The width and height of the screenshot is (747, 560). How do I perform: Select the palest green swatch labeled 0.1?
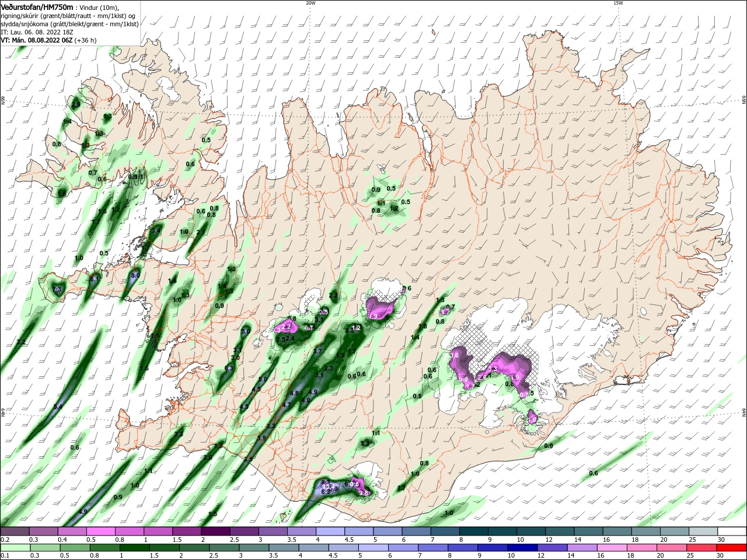click(x=15, y=548)
